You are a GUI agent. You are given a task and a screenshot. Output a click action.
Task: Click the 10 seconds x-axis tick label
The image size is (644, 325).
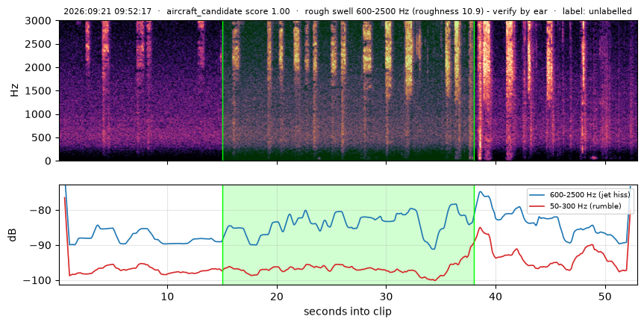[168, 297]
